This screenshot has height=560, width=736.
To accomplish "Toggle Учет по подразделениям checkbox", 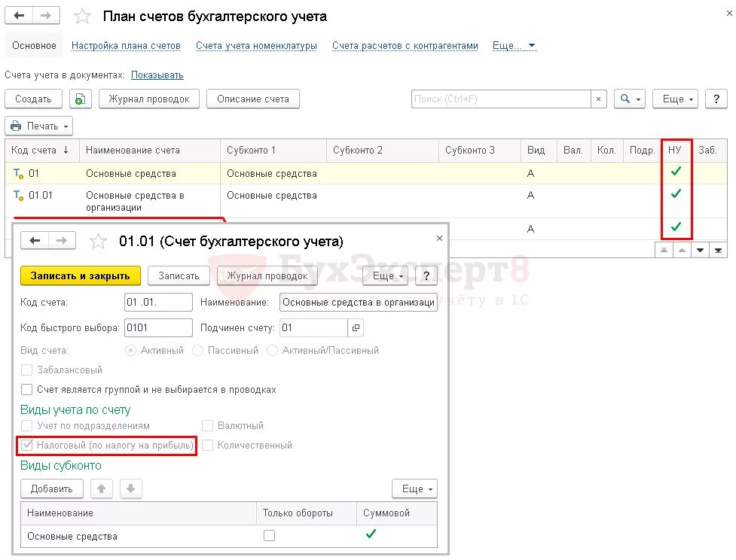I will coord(27,426).
